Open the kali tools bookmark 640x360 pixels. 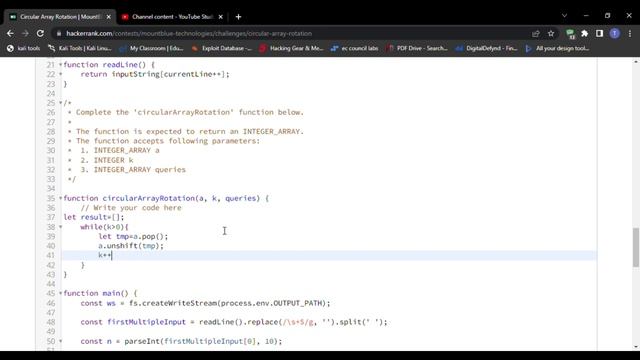point(24,48)
